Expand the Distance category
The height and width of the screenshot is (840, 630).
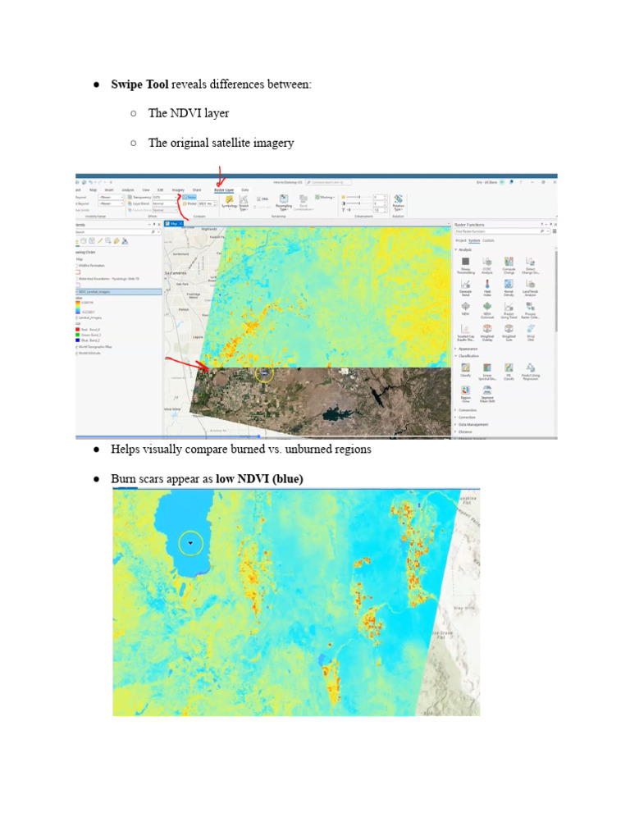pyautogui.click(x=456, y=431)
